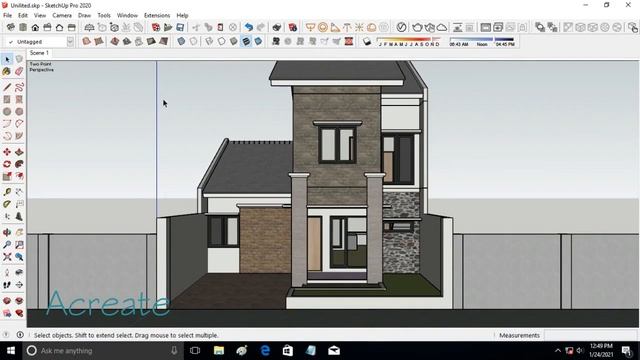Open the Extensions menu

(x=157, y=16)
